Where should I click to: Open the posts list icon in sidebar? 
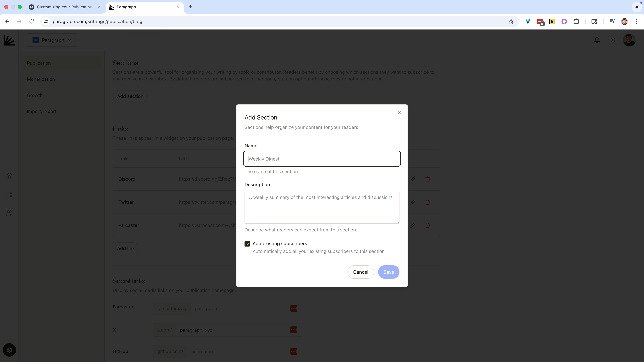click(x=9, y=194)
